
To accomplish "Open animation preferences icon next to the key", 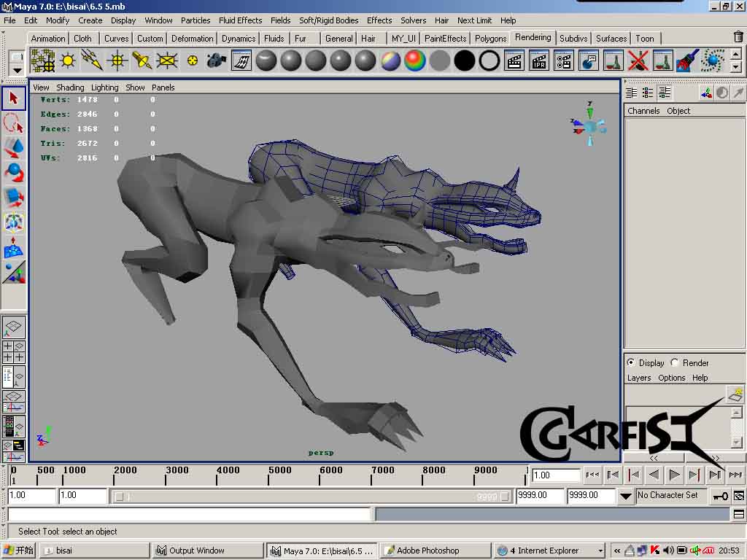I will click(738, 496).
